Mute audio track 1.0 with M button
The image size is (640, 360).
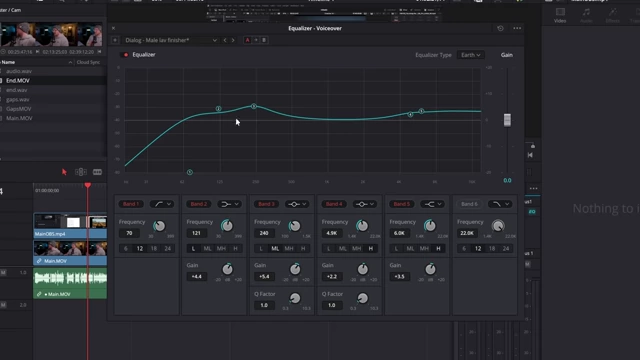coord(3,272)
